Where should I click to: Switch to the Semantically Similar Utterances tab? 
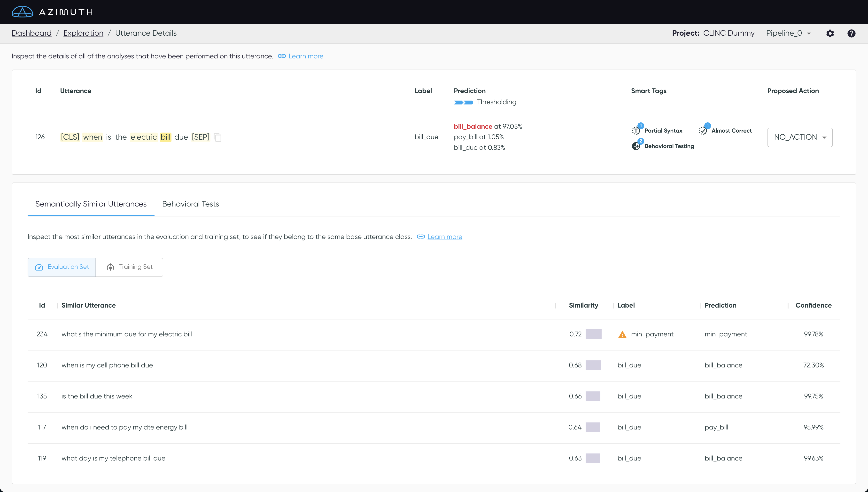91,204
